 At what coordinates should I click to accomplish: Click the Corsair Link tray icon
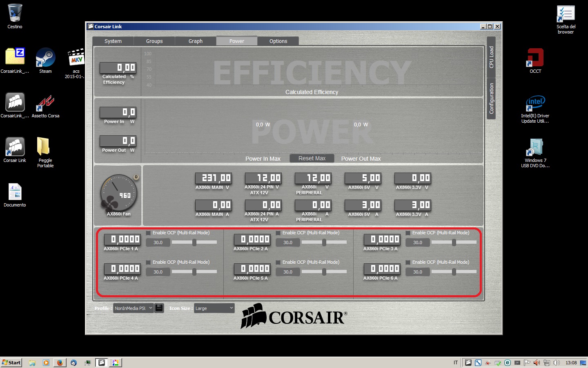pyautogui.click(x=468, y=363)
